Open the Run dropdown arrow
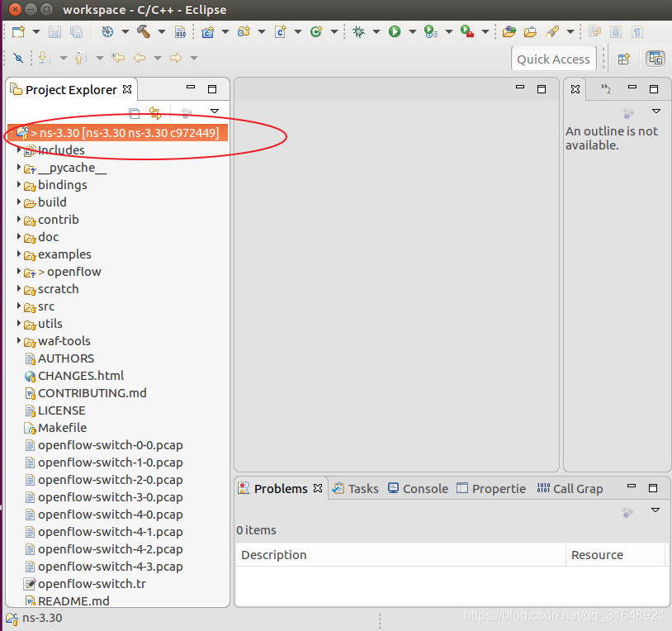Viewport: 672px width, 631px height. coord(413,31)
